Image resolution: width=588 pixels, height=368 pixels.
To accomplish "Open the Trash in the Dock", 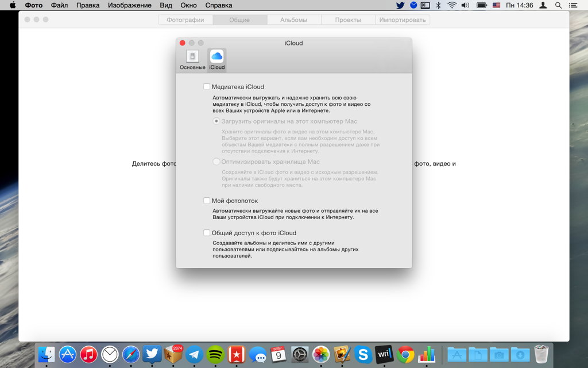I will click(541, 354).
